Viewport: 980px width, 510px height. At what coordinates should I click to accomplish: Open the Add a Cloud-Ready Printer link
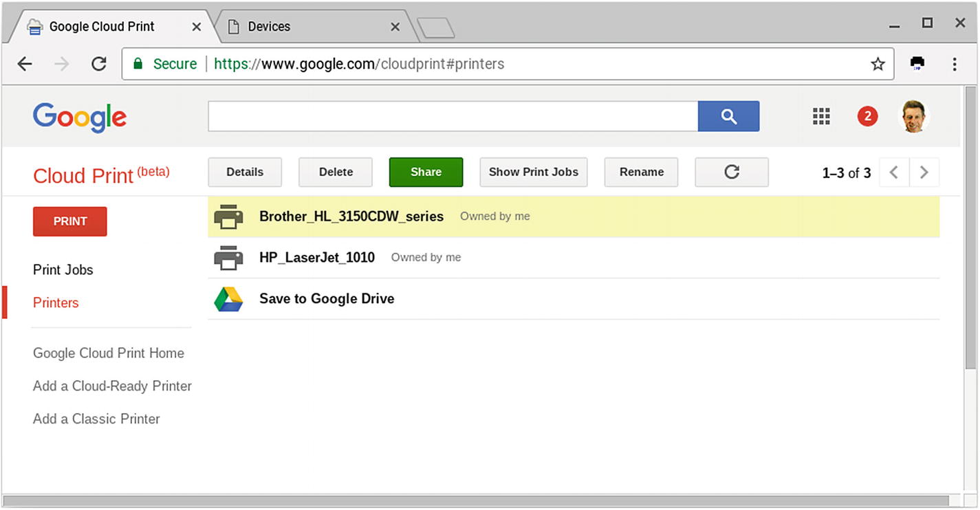pyautogui.click(x=112, y=386)
